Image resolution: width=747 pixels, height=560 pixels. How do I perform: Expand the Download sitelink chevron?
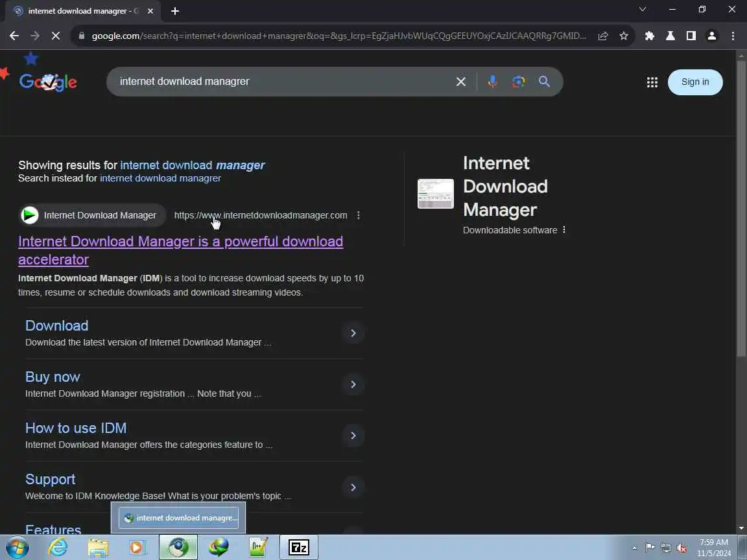click(x=353, y=333)
